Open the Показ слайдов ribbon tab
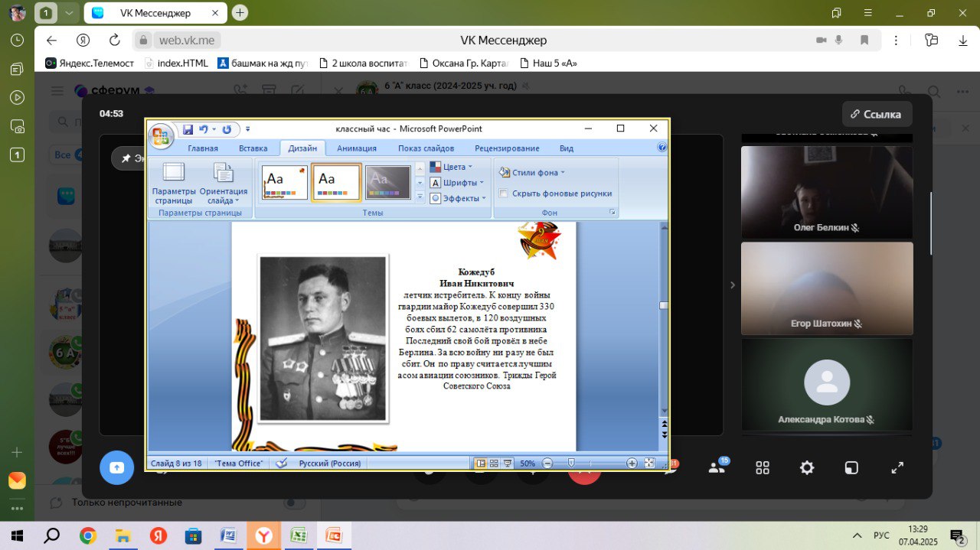This screenshot has width=980, height=550. point(426,148)
